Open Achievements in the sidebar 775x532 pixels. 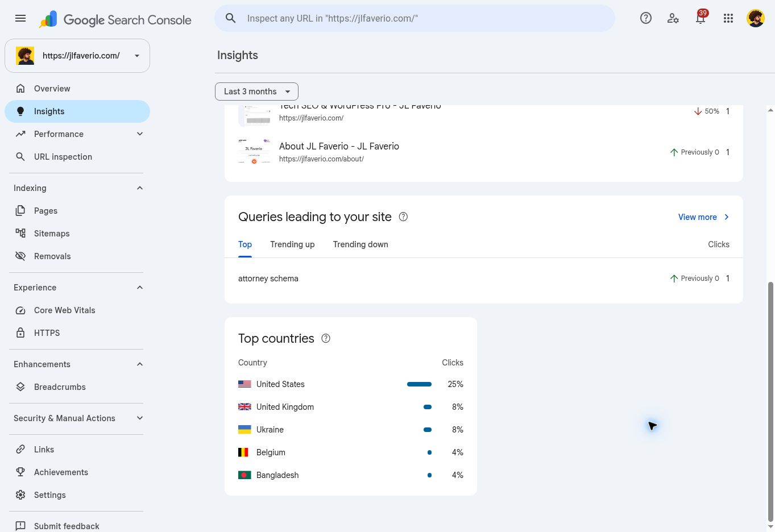[x=77, y=472]
